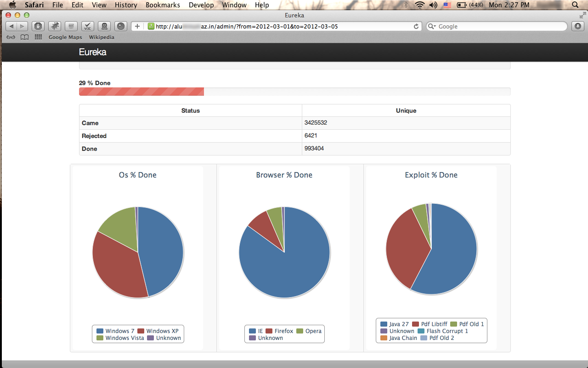Toggle the Java Chain legend entry
Image resolution: width=588 pixels, height=368 pixels.
tap(399, 338)
